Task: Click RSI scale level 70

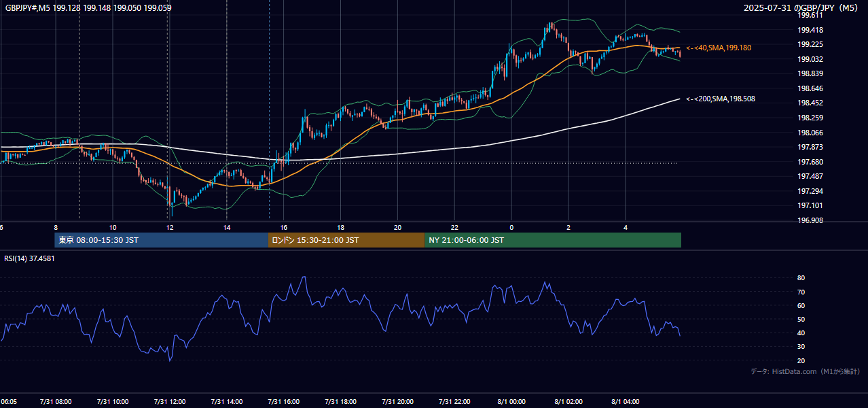Action: click(x=801, y=292)
